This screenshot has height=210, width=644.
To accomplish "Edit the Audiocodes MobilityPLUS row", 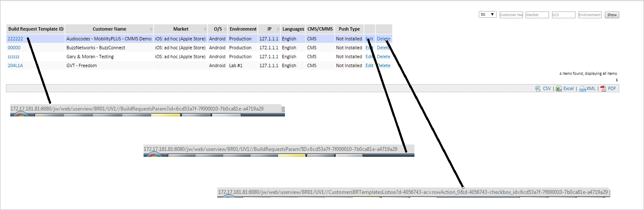I will [369, 39].
